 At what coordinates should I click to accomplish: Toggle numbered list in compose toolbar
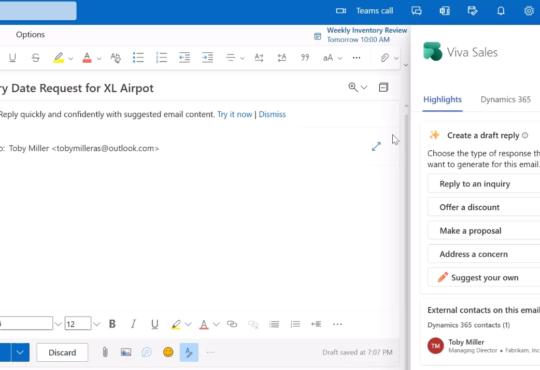295,324
